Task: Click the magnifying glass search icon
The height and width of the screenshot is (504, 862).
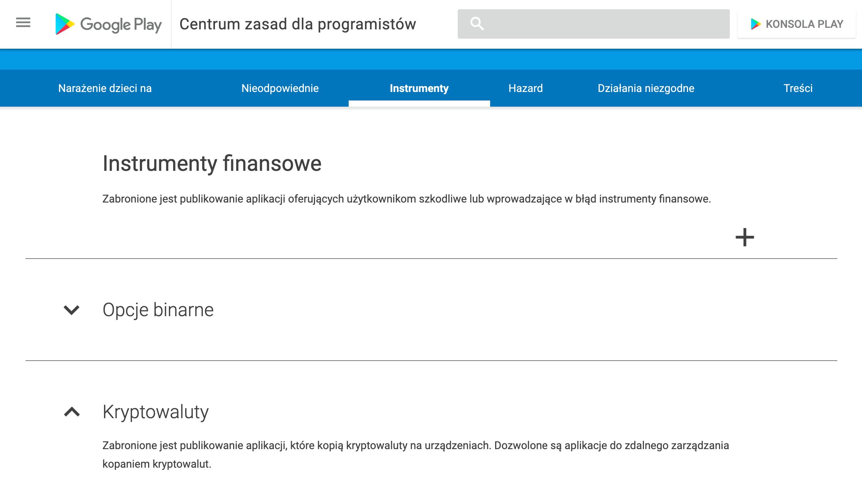Action: pyautogui.click(x=477, y=24)
